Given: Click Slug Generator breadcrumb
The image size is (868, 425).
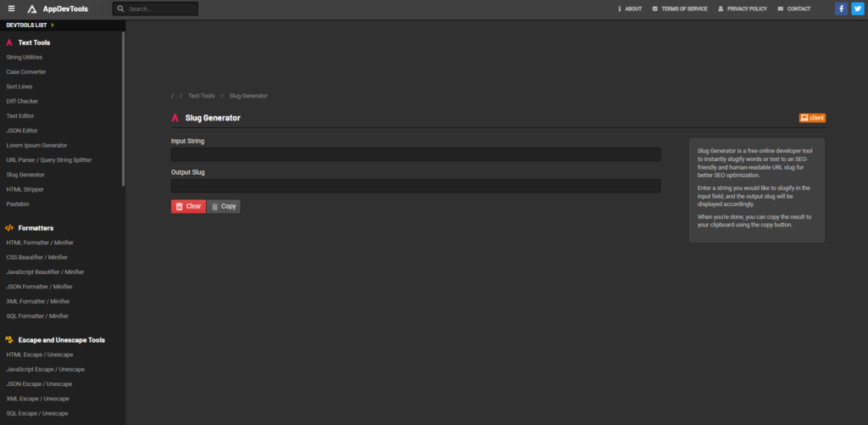Looking at the screenshot, I should click(x=248, y=96).
